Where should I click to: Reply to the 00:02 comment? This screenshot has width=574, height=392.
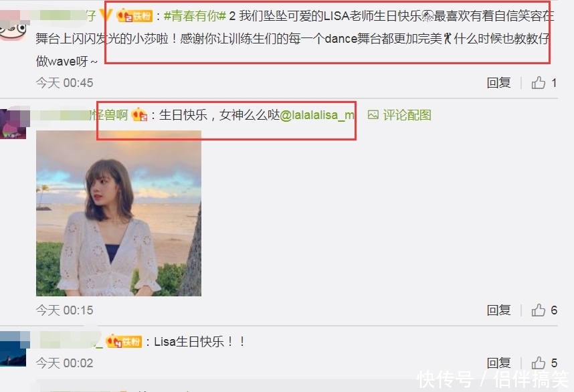498,363
